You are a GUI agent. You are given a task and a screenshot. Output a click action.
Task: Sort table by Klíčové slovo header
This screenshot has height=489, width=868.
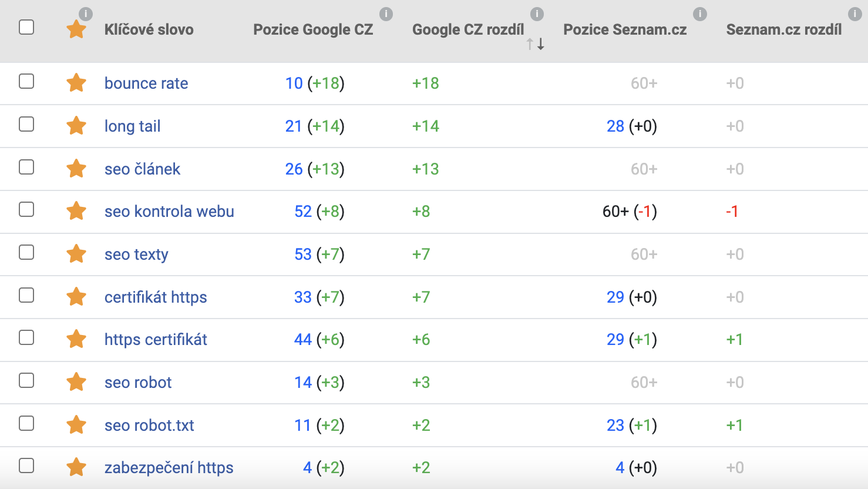[x=149, y=29]
